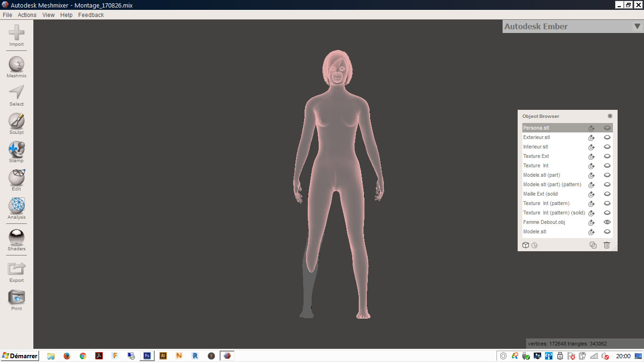Open Firefox from the taskbar

click(x=67, y=356)
